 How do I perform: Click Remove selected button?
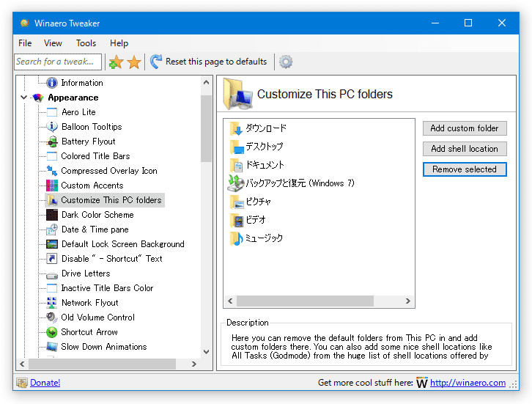click(465, 169)
